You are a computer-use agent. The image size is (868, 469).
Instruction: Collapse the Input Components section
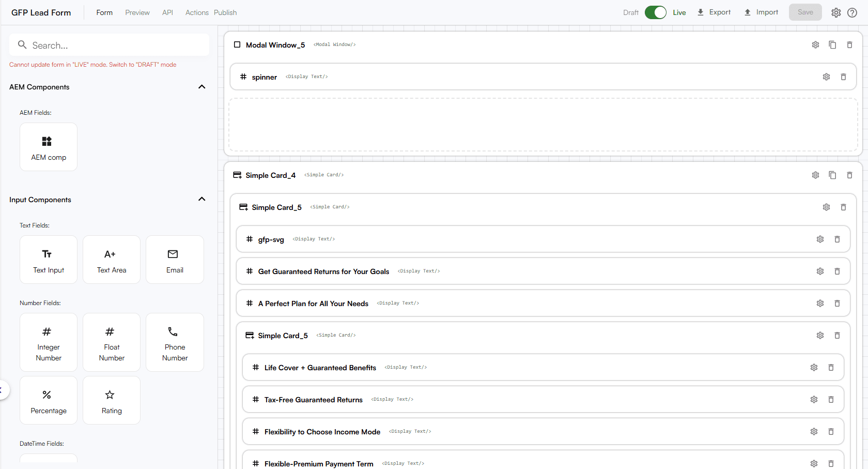click(202, 200)
